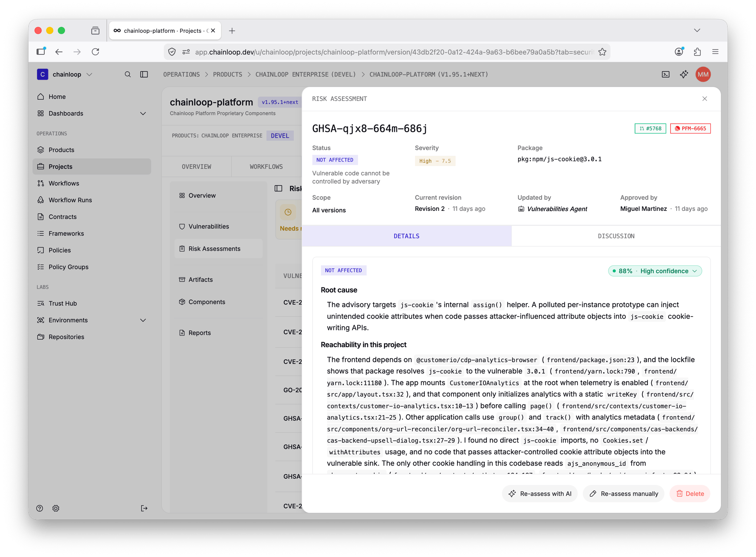The image size is (756, 557).
Task: Expand the 88% High confidence dropdown
Action: coord(655,271)
